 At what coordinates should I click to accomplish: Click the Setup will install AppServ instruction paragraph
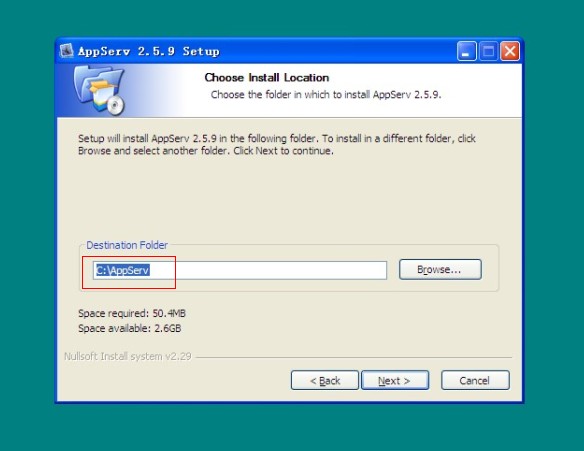tap(277, 144)
